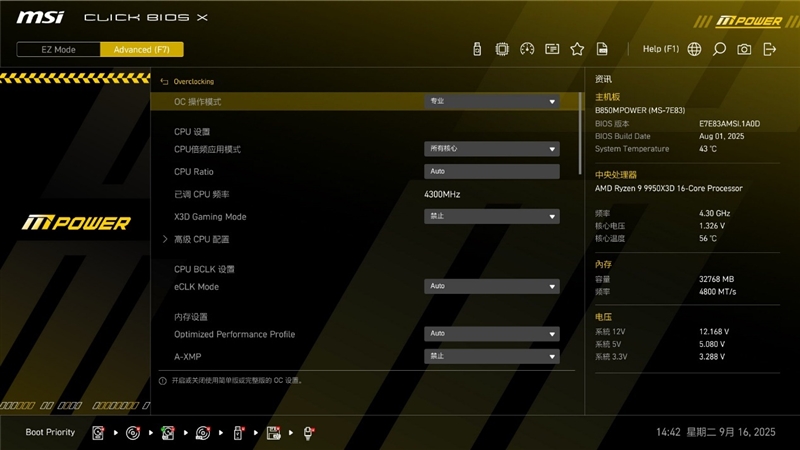Open the search magnifier icon
This screenshot has height=450, width=800.
719,49
